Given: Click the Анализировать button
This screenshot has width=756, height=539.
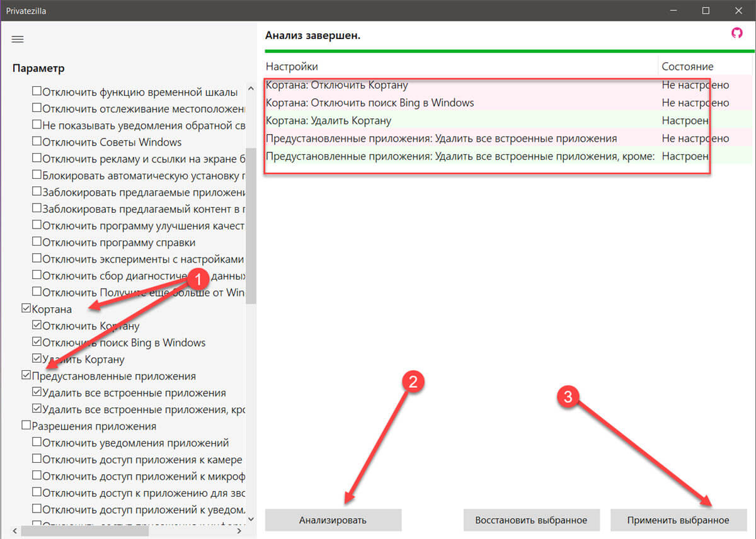Looking at the screenshot, I should 333,520.
